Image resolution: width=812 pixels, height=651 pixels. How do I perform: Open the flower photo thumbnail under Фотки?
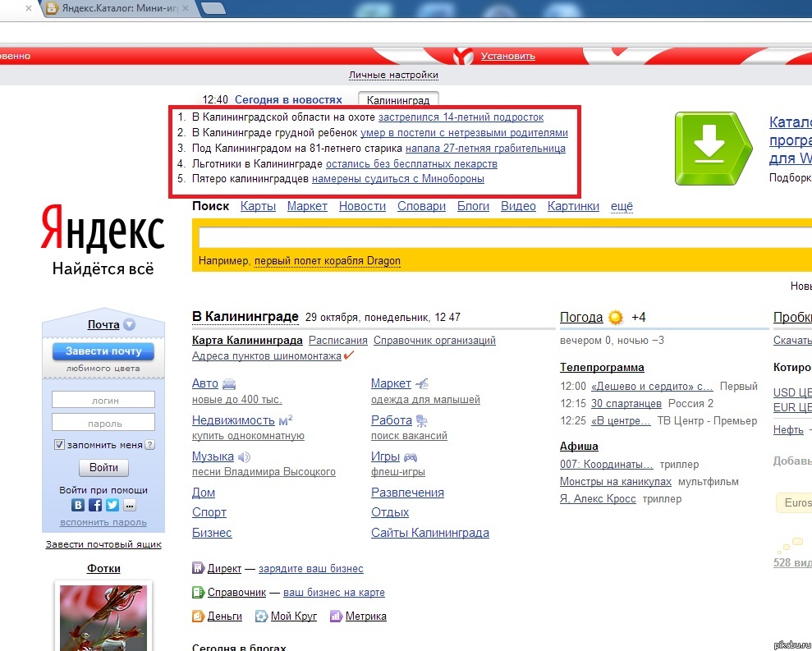point(103,616)
